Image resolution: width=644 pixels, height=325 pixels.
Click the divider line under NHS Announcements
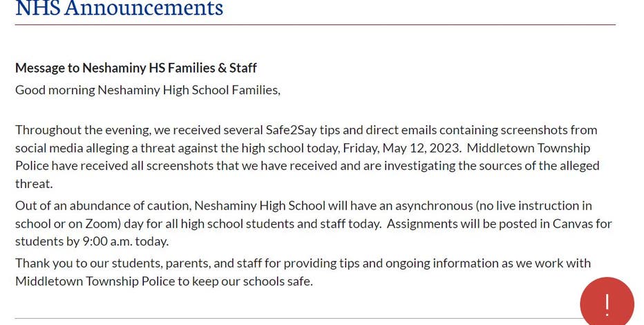315,25
